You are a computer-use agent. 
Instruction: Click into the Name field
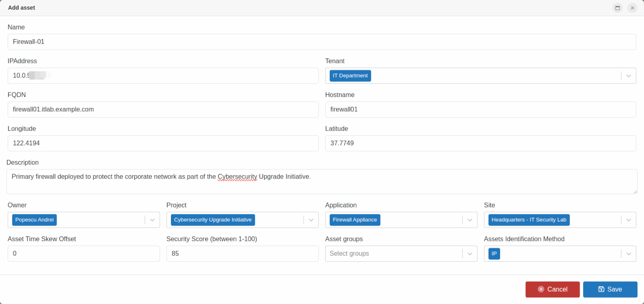322,42
